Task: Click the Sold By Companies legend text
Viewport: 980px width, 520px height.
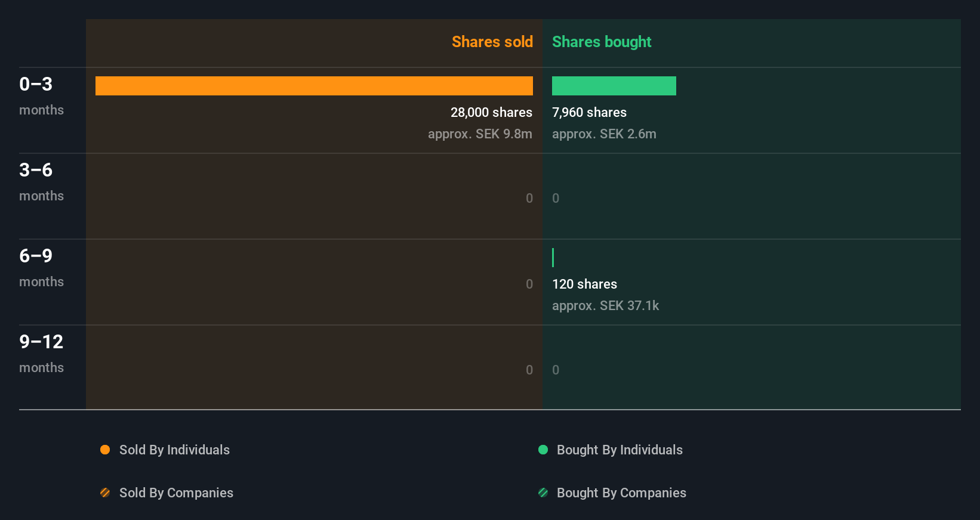Action: coord(176,493)
